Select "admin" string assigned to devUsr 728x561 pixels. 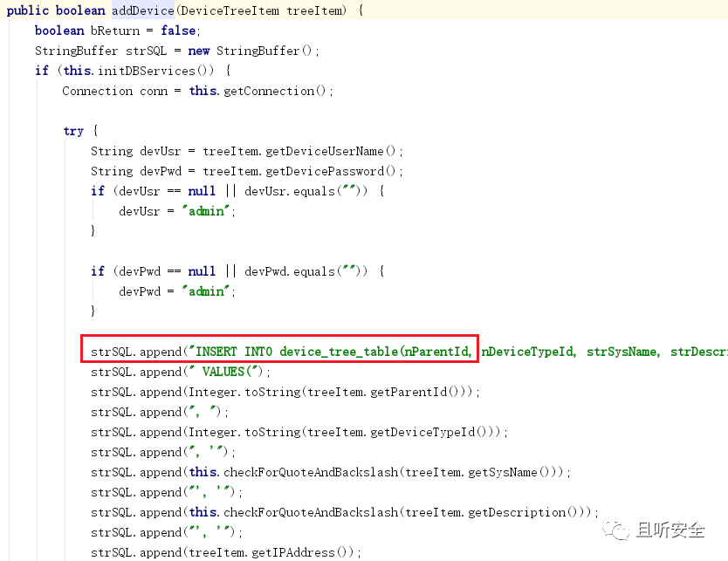pos(206,211)
